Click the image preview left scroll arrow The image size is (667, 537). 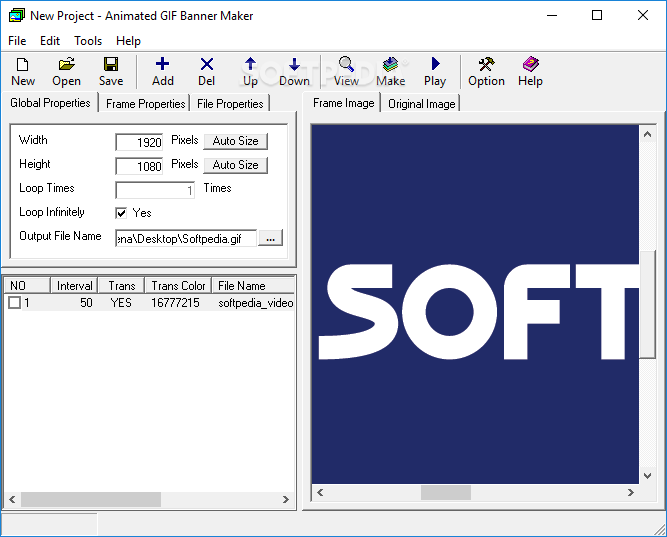320,492
